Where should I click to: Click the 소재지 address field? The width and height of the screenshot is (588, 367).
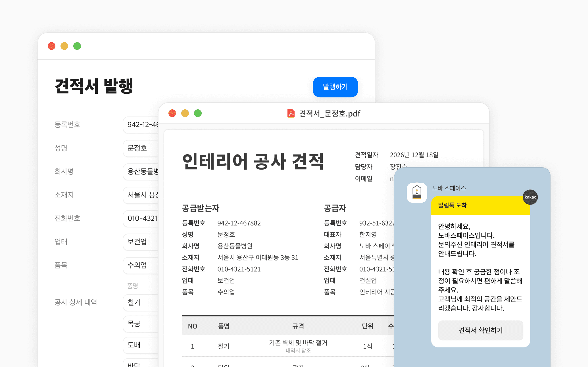[x=141, y=195]
